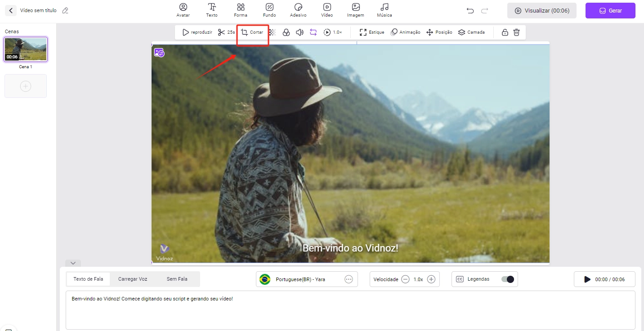
Task: Open the Camada layer options
Action: tap(471, 32)
